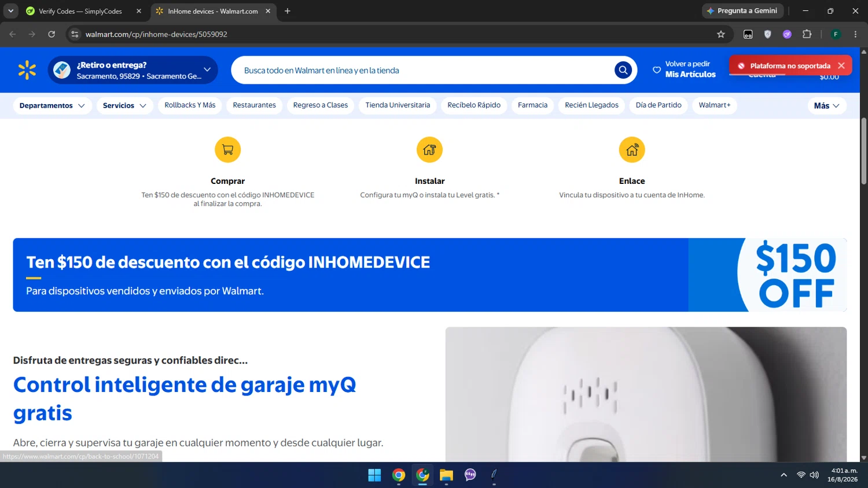This screenshot has height=488, width=868.
Task: Click the yellow Instalar house icon
Action: click(429, 150)
